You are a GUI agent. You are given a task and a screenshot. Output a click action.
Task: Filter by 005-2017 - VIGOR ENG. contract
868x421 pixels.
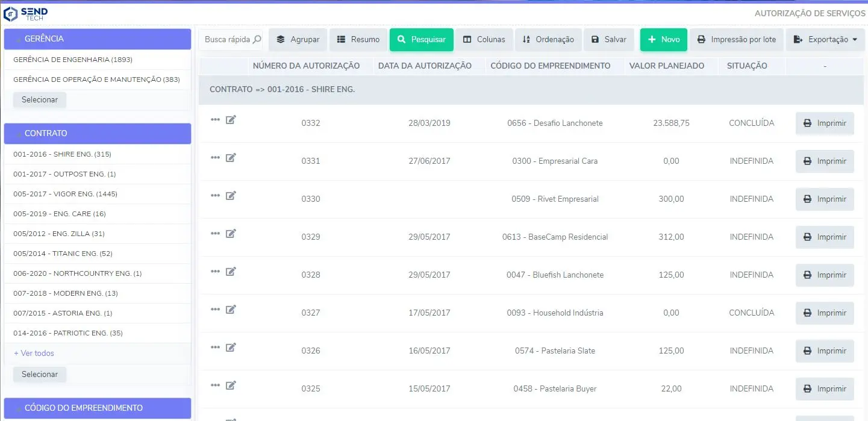tap(65, 194)
